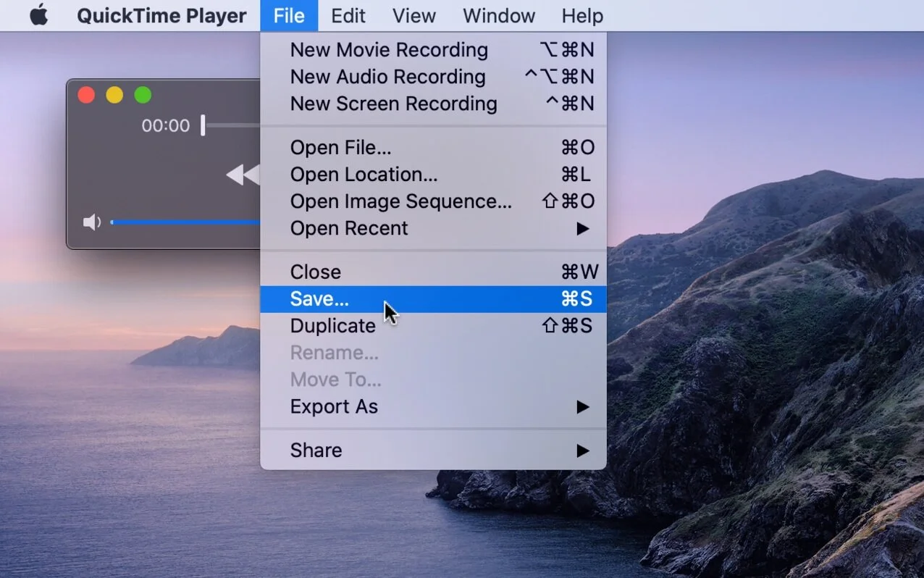This screenshot has width=924, height=578.
Task: Expand the Export As submenu
Action: [x=433, y=407]
